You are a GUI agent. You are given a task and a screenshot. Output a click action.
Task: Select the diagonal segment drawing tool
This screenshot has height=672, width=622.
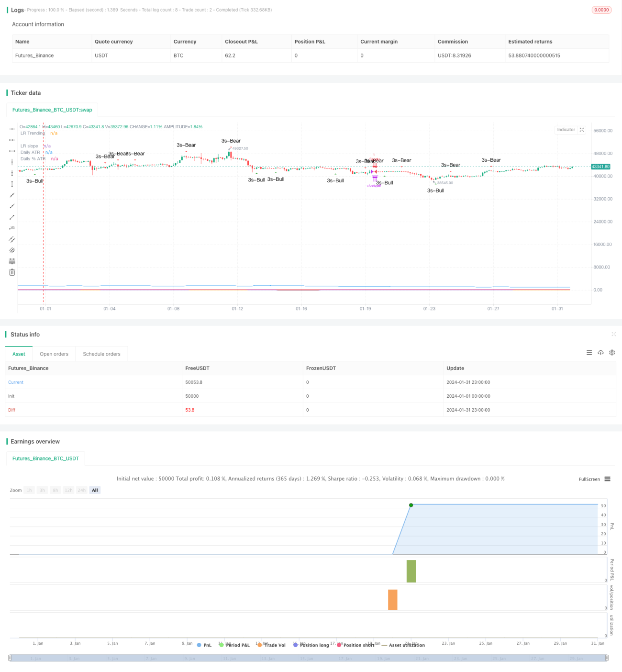(x=12, y=217)
